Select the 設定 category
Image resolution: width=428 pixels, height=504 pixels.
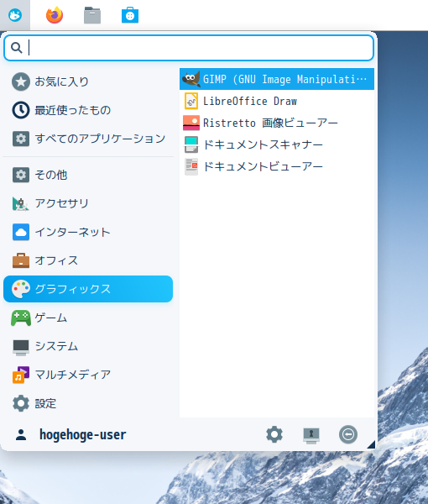click(88, 403)
